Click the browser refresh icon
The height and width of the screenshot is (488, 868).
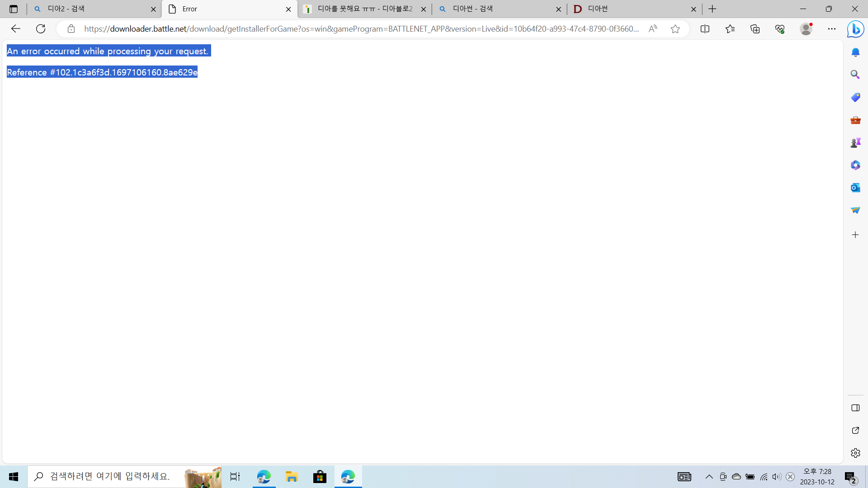pos(41,29)
